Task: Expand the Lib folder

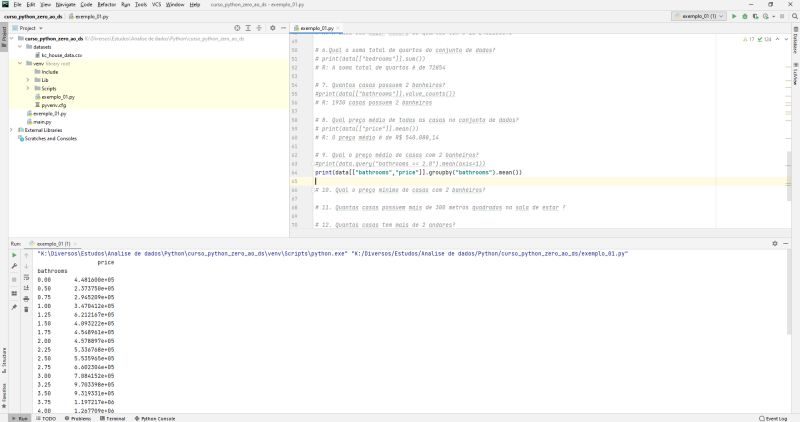Action: 28,80
